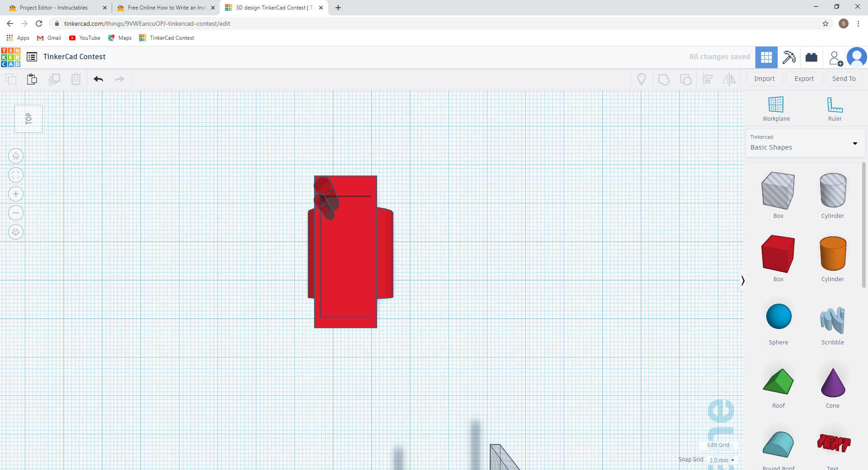Go back in browser history
This screenshot has height=470, width=868.
click(x=10, y=23)
